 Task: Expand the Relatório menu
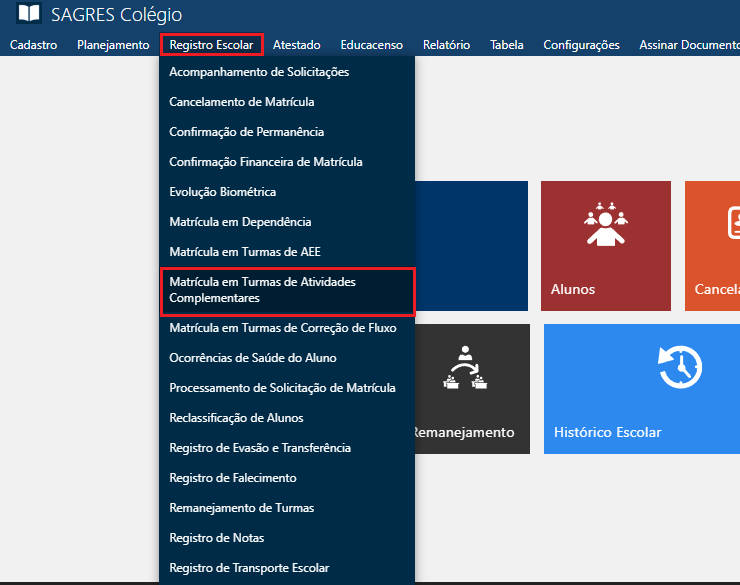[446, 45]
